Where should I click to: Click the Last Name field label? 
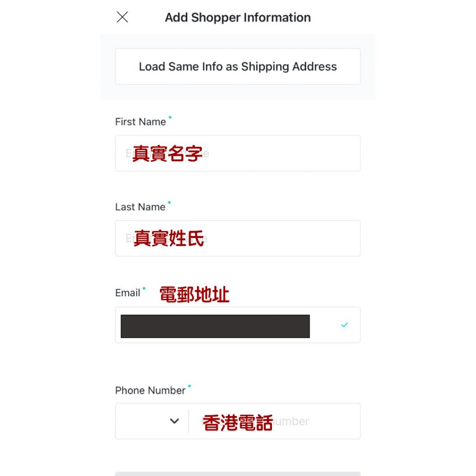tap(140, 207)
